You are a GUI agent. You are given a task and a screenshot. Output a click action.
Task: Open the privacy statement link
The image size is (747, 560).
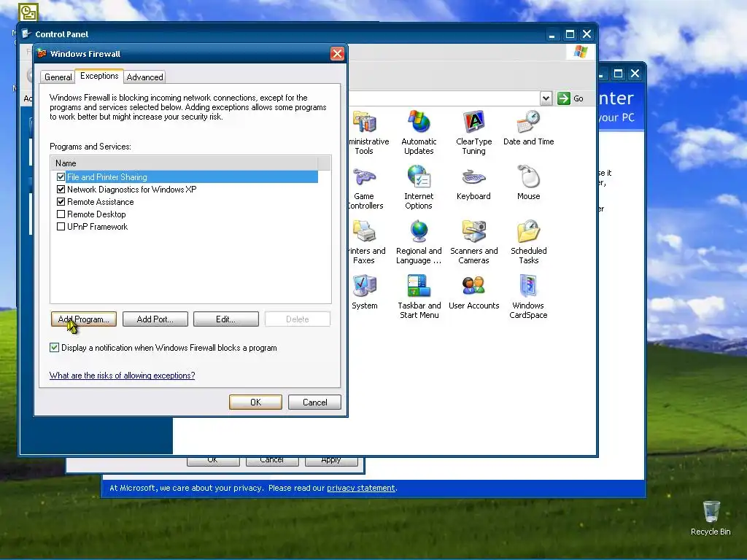point(360,488)
